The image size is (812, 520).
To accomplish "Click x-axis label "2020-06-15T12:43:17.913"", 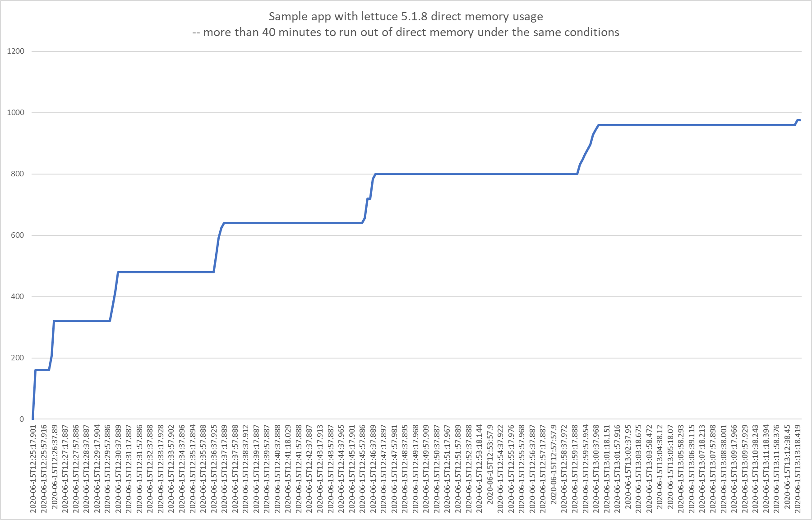I will pyautogui.click(x=320, y=469).
